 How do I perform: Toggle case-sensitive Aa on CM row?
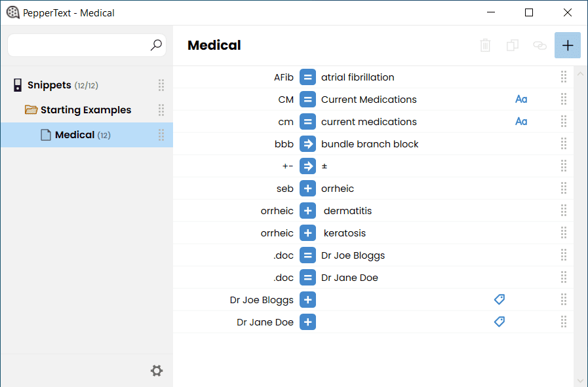(x=521, y=100)
